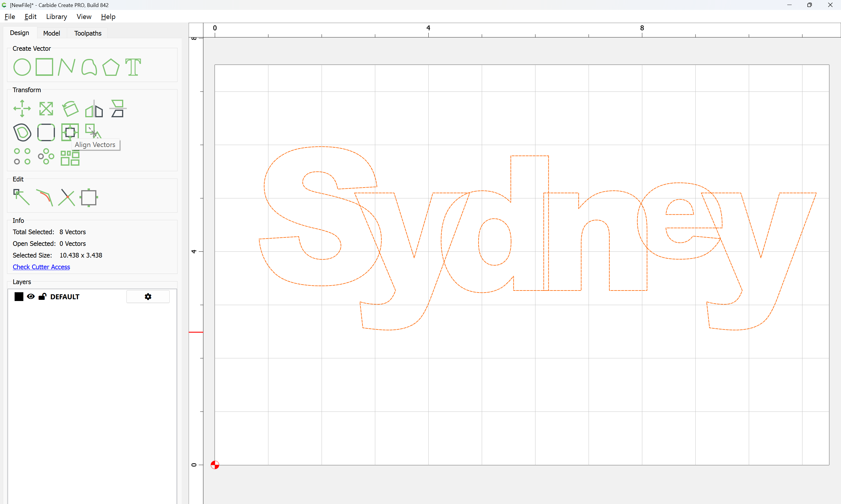Pick the Polygon vector tool

(111, 67)
